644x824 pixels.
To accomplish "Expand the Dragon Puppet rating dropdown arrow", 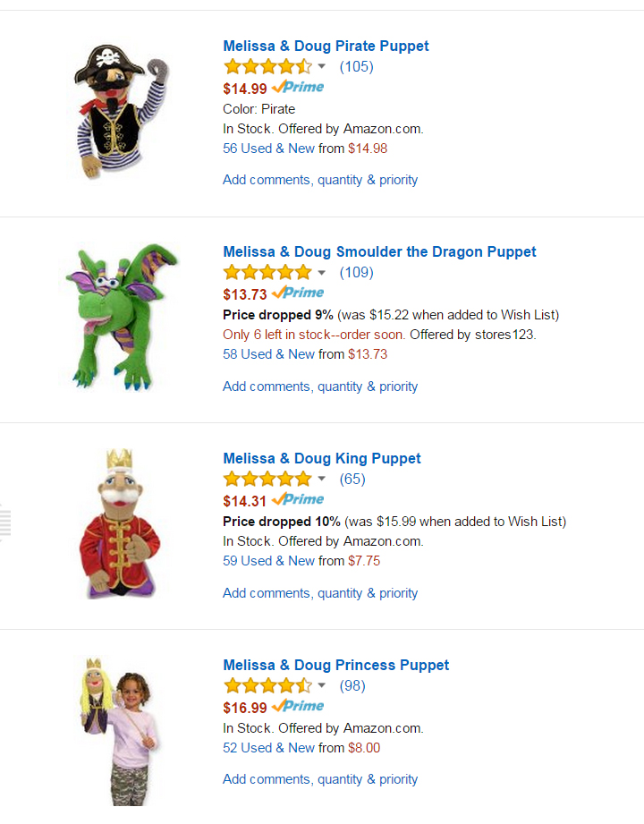I will (322, 273).
